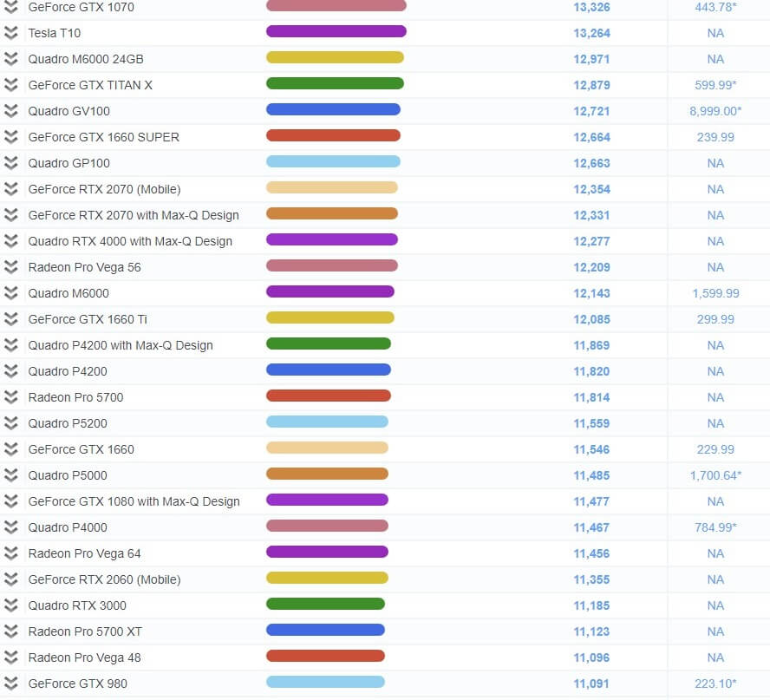The image size is (770, 700).
Task: Open the Radeon Pro Vega 48 link
Action: click(x=84, y=657)
